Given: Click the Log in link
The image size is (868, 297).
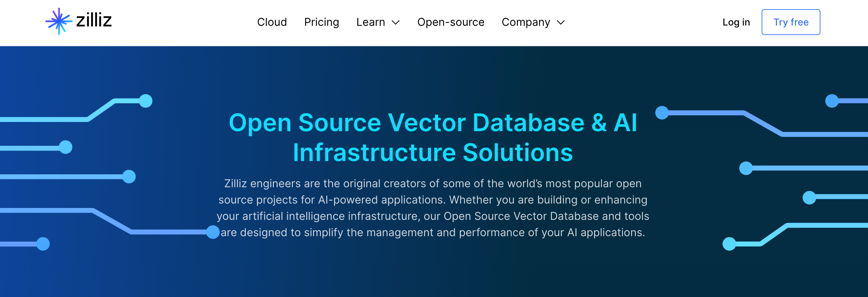Looking at the screenshot, I should pyautogui.click(x=736, y=22).
